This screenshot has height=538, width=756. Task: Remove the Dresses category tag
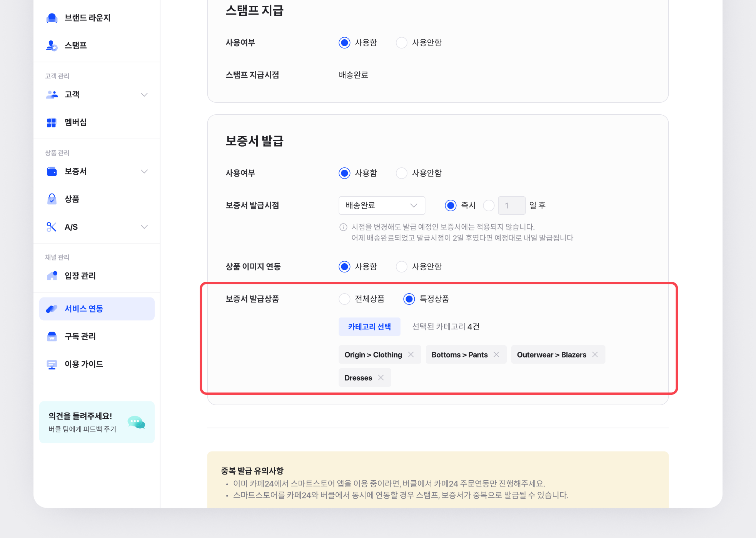pyautogui.click(x=381, y=378)
